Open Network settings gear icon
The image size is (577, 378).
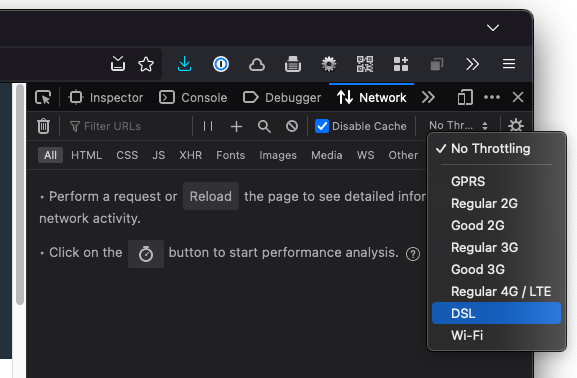coord(516,126)
